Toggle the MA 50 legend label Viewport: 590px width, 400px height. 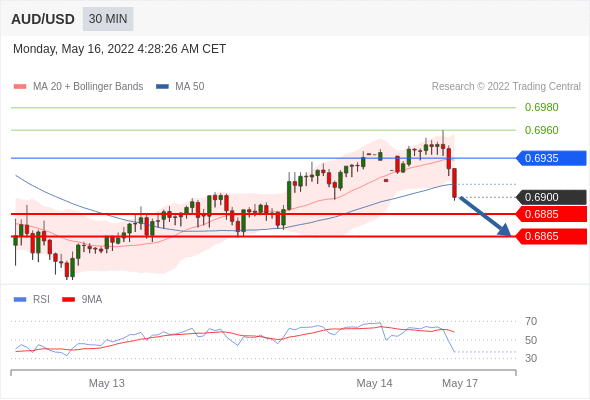[x=190, y=87]
